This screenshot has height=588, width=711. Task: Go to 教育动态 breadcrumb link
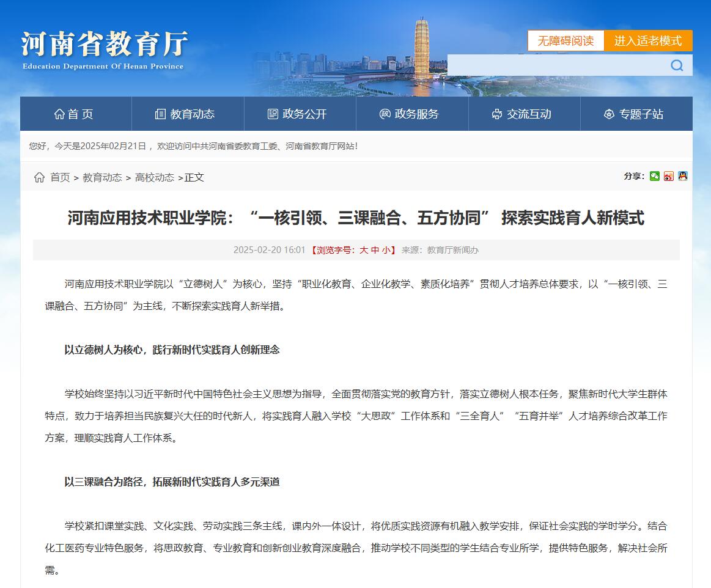pos(102,177)
